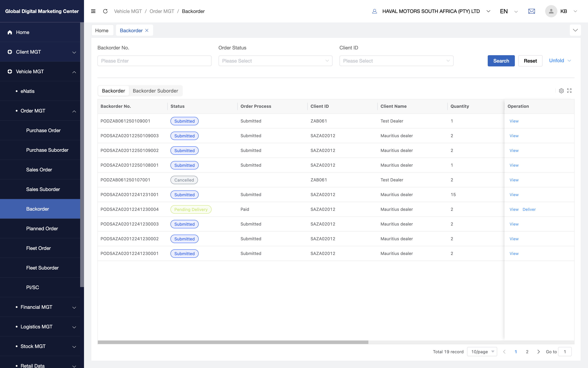Select the Backorder Suborder tab
This screenshot has height=368, width=588.
click(156, 91)
